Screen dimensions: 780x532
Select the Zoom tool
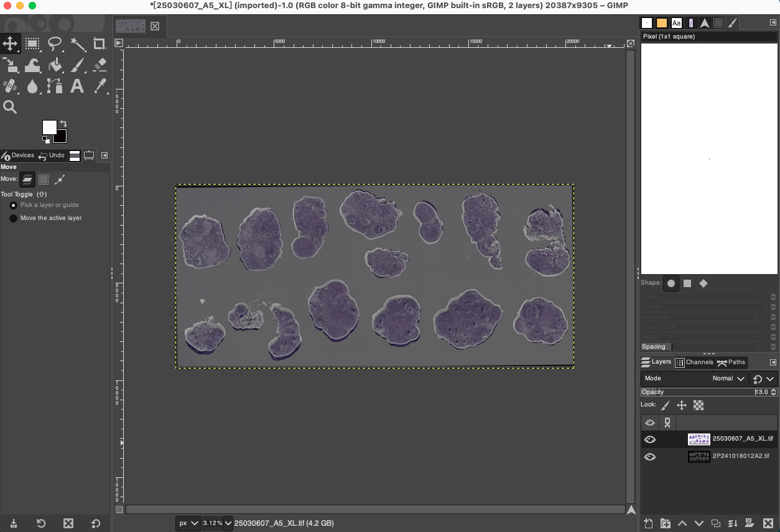pyautogui.click(x=11, y=107)
